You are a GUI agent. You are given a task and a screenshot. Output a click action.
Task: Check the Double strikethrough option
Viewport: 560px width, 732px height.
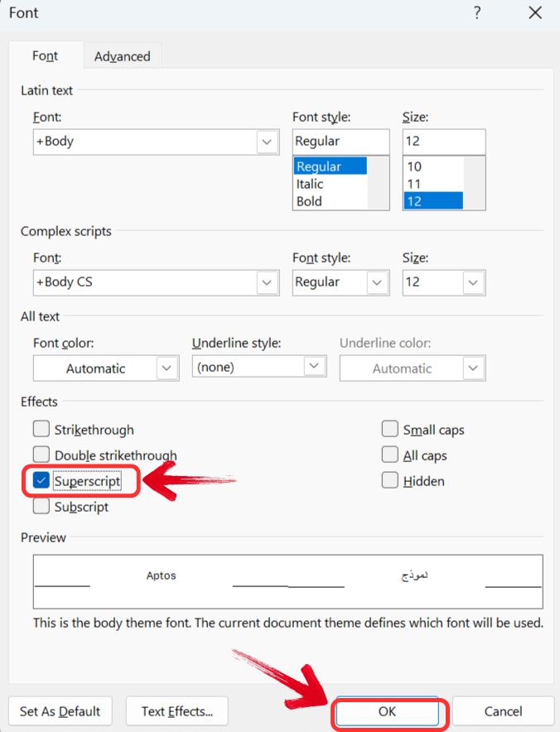(41, 455)
